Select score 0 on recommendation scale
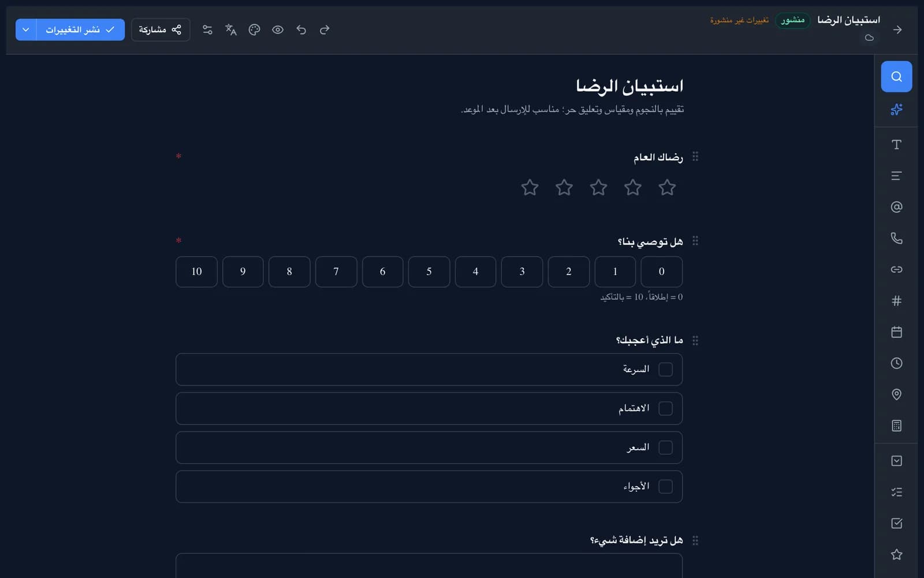Viewport: 924px width, 578px height. 662,272
